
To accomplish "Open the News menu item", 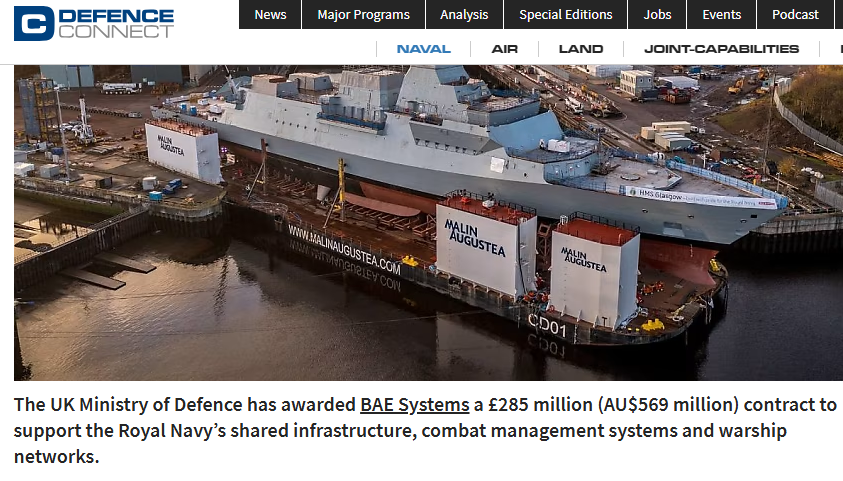I will [x=270, y=15].
